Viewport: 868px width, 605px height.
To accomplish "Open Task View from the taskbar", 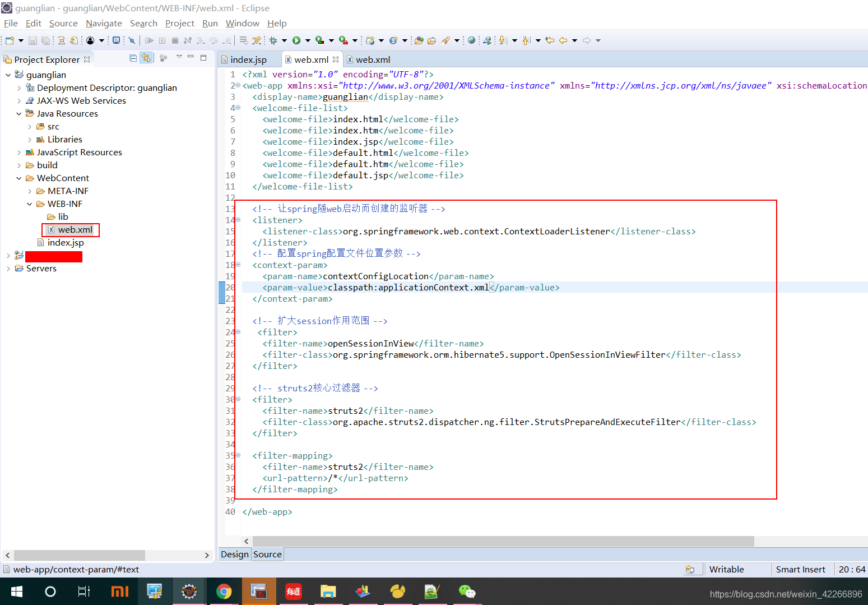I will [84, 592].
